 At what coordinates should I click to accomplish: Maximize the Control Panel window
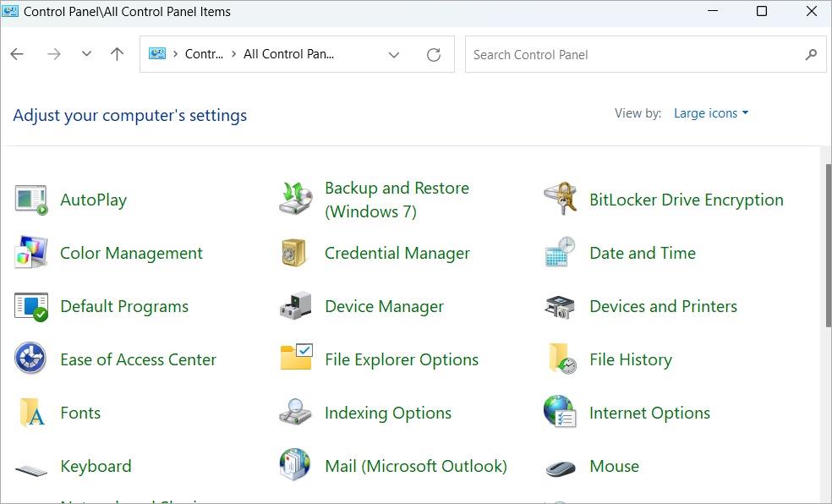click(762, 11)
